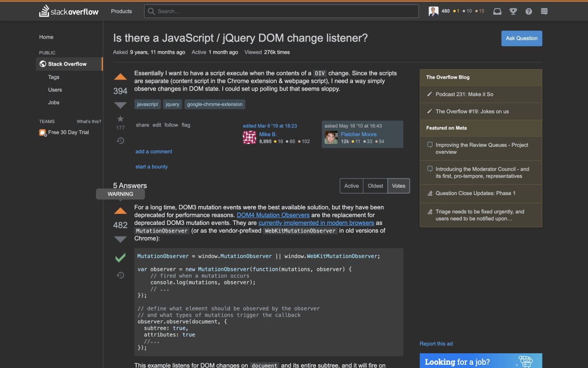Open the achievements trophy icon
The height and width of the screenshot is (368, 588).
pyautogui.click(x=513, y=11)
